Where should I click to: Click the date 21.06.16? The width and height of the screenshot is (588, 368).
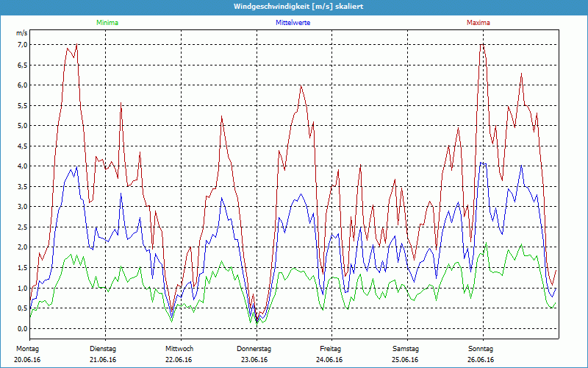pyautogui.click(x=103, y=360)
